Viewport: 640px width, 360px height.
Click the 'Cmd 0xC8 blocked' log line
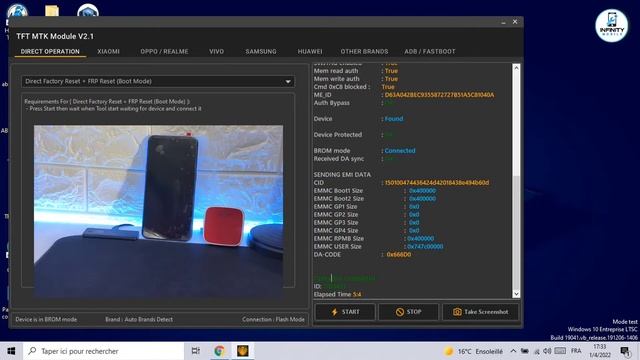coord(354,87)
